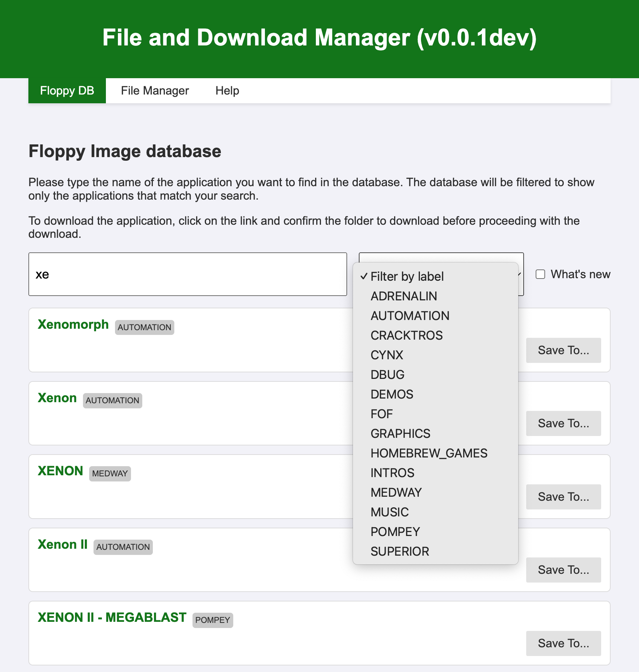Choose MUSIC label option

(436, 512)
